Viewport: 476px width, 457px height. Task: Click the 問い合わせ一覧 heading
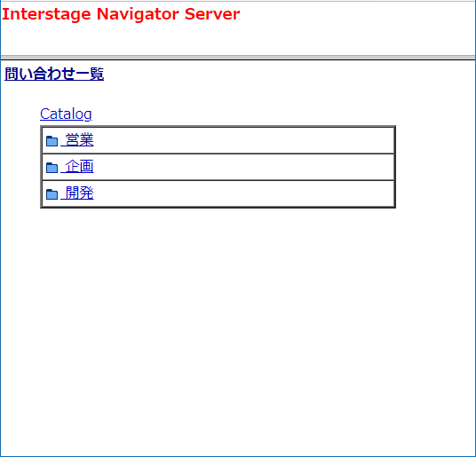pos(54,74)
